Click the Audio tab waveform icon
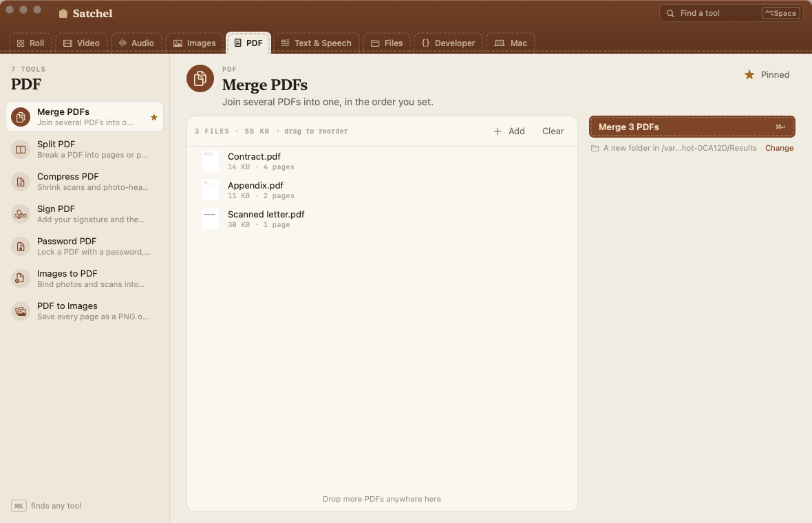Image resolution: width=812 pixels, height=523 pixels. [122, 43]
